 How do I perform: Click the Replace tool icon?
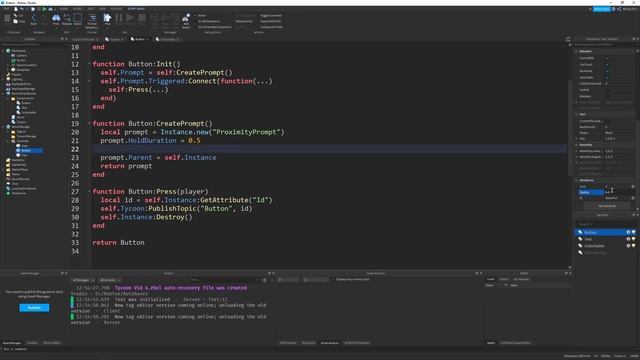click(x=67, y=18)
